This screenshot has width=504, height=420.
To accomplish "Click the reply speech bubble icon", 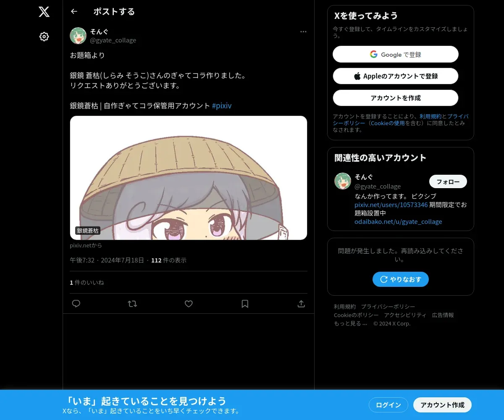I will (76, 304).
